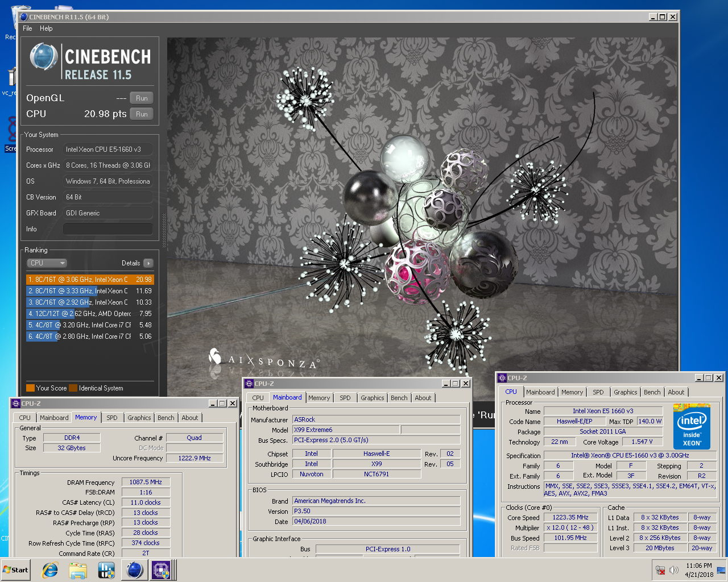Select ranking row 6 scoring 5.06

(90, 336)
